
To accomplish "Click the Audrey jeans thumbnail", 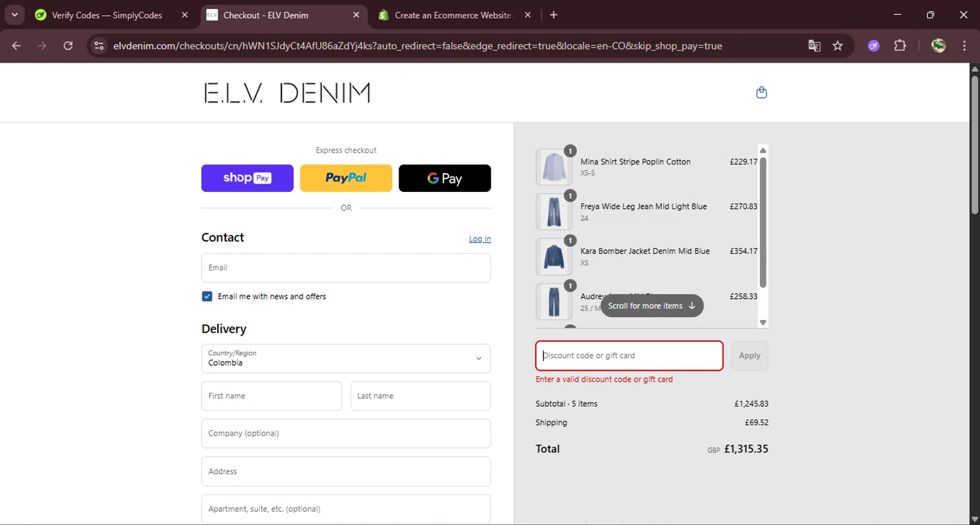I will (x=554, y=302).
